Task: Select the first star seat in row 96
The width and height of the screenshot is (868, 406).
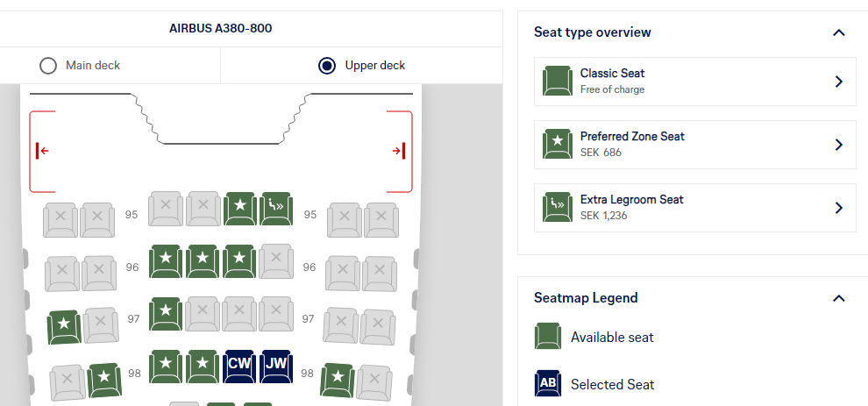Action: (166, 260)
